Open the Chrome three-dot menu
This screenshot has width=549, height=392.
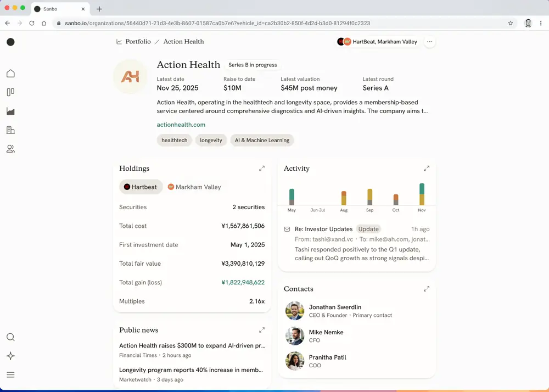click(x=541, y=23)
